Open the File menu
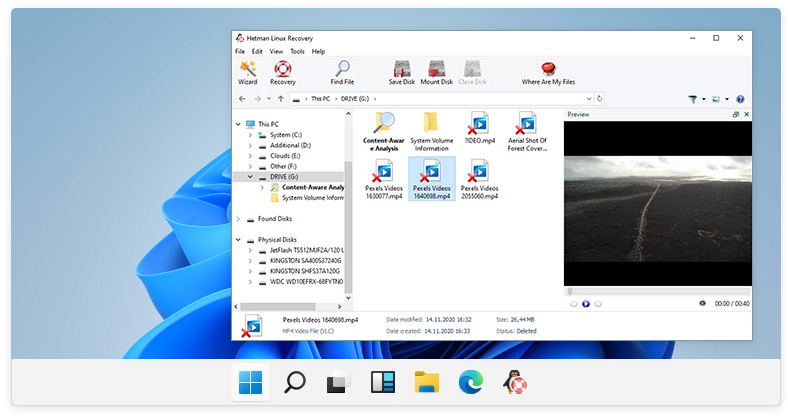This screenshot has width=788, height=416. 240,51
